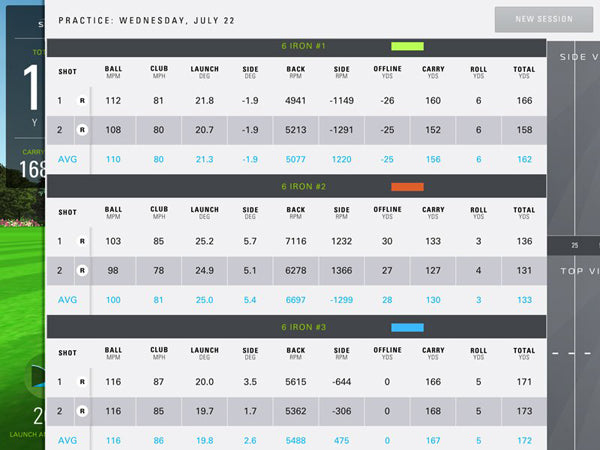
Task: Select the R badge for shot 1 in 6 Iron #3
Action: 82,382
